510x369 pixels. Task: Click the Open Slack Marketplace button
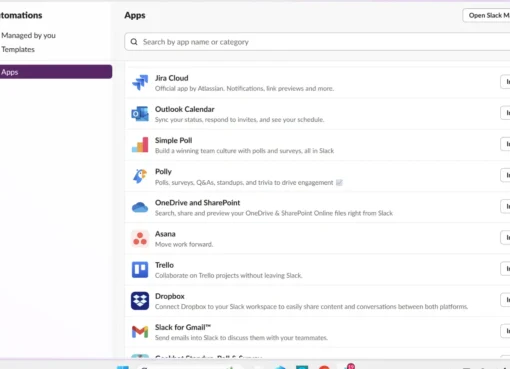[487, 15]
